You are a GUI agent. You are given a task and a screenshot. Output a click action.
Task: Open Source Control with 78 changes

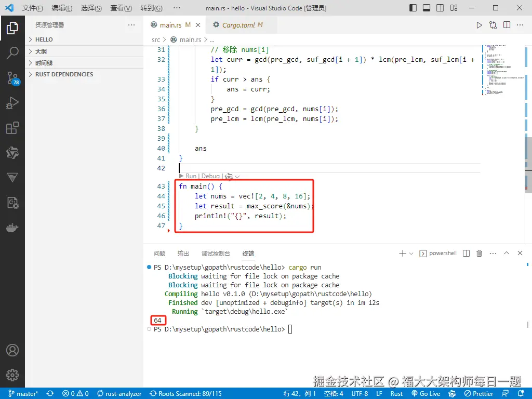(x=13, y=78)
